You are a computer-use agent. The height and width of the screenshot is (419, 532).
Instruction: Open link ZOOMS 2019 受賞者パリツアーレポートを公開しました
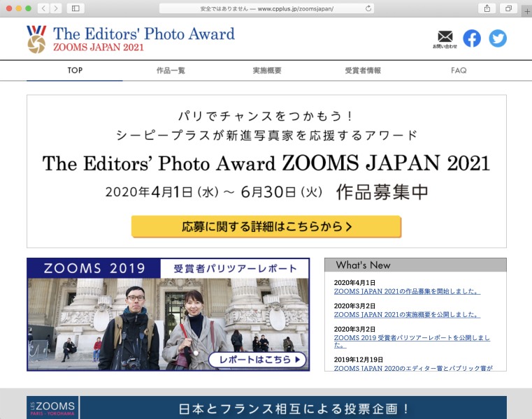point(412,341)
